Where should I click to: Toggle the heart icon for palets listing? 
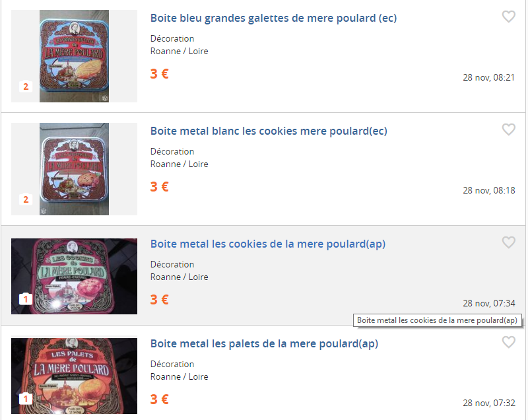[508, 342]
